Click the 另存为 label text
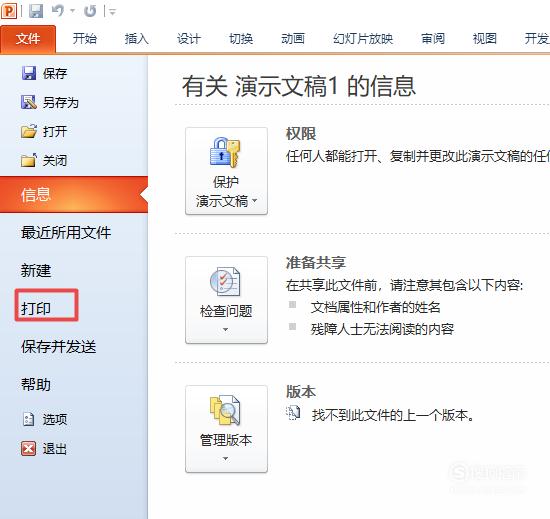This screenshot has height=519, width=550. tap(61, 102)
